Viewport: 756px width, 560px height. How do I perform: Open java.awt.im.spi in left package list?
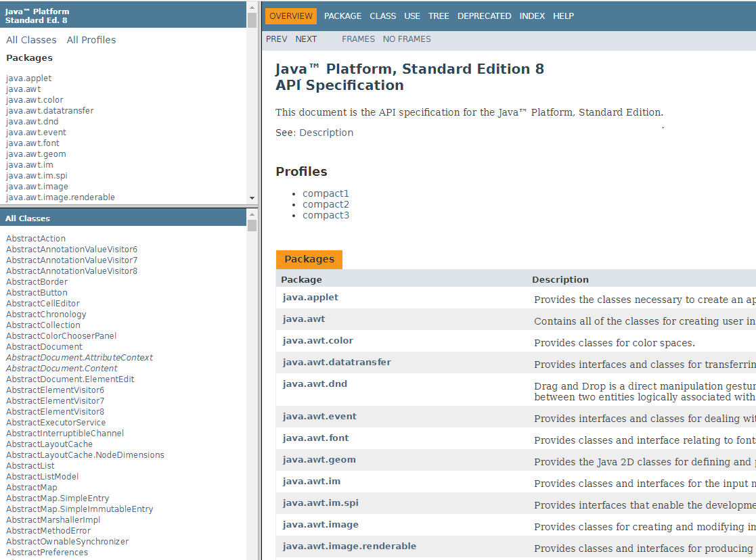(37, 176)
